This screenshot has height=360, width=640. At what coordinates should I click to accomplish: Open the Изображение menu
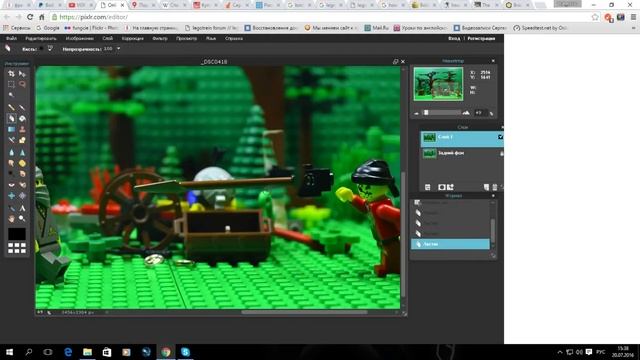pos(80,38)
